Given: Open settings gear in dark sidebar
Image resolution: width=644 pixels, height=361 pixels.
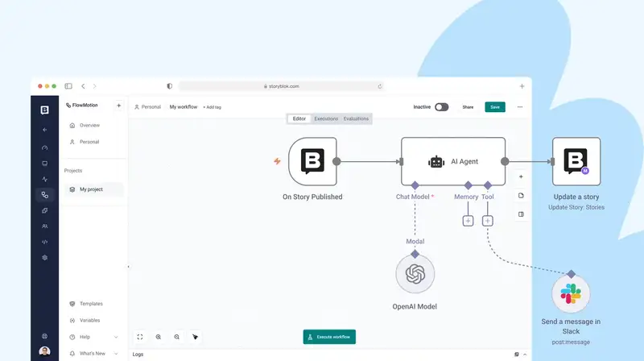Looking at the screenshot, I should pyautogui.click(x=44, y=257).
